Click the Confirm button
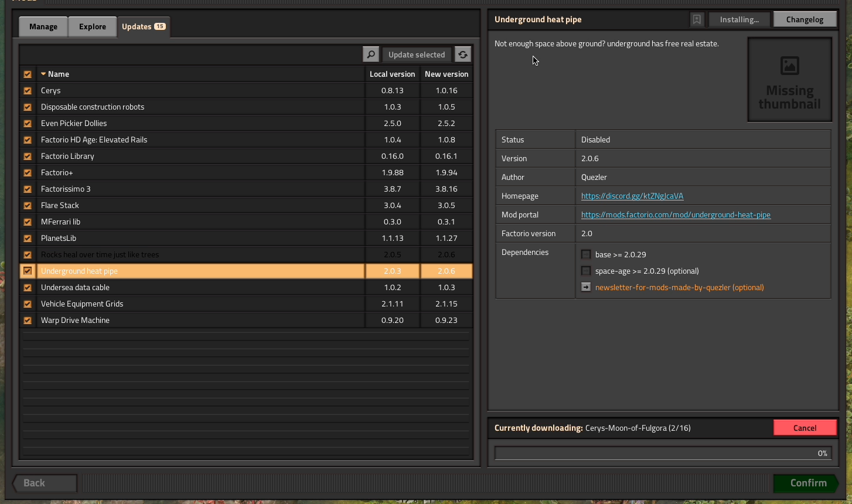852x504 pixels. (x=806, y=483)
